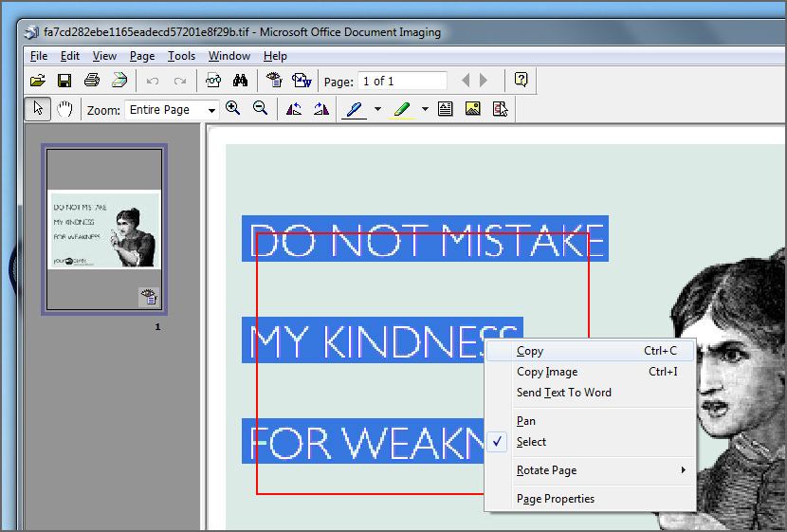Open the Edit menu
The image size is (787, 532).
click(x=70, y=56)
